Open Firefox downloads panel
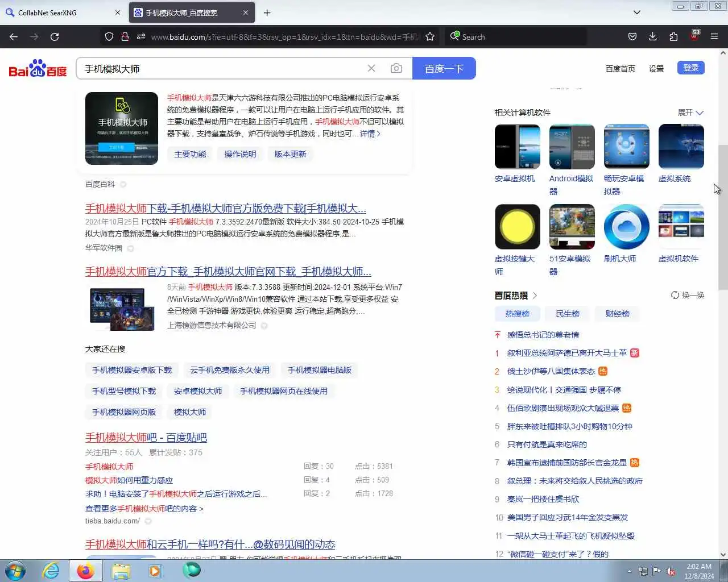728x582 pixels. (652, 36)
